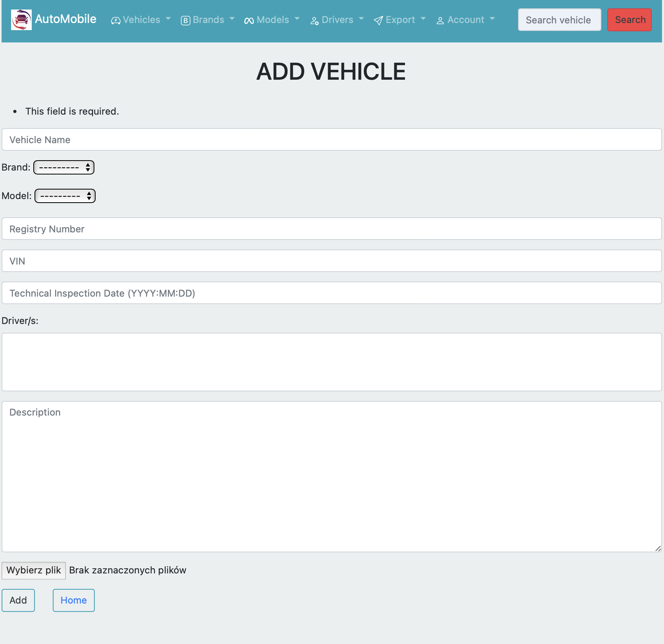664x644 pixels.
Task: Open the Models dropdown menu
Action: point(272,20)
